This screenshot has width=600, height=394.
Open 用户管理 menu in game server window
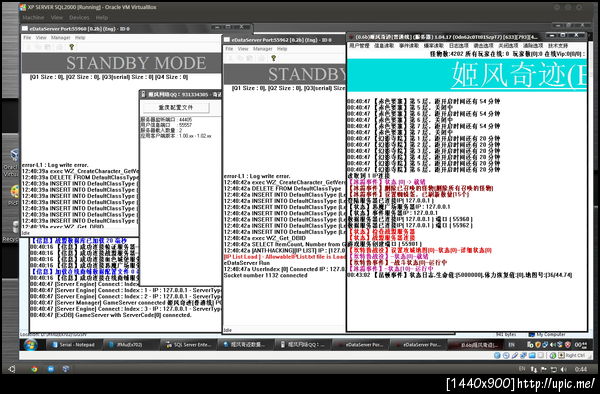click(359, 46)
